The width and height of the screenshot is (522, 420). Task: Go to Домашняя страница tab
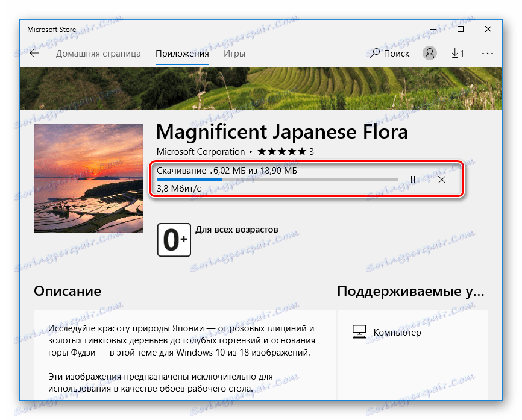(98, 53)
